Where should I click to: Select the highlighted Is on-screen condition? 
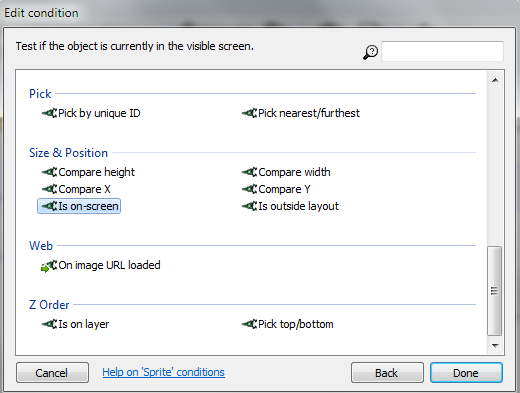79,206
